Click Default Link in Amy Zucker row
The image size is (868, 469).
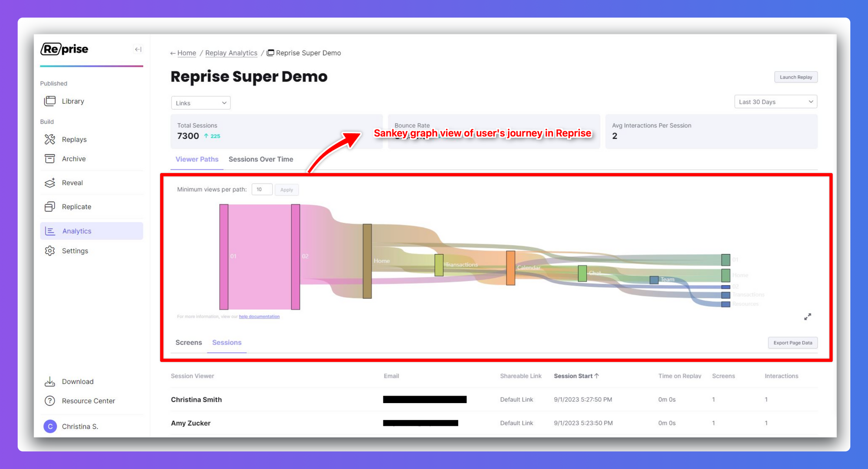pyautogui.click(x=516, y=423)
